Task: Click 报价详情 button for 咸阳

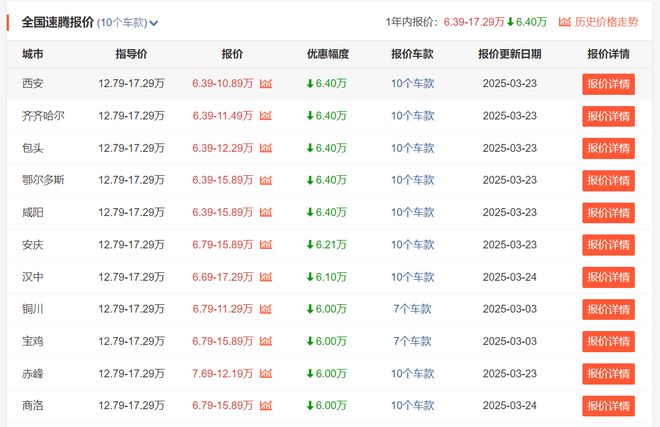Action: point(608,213)
